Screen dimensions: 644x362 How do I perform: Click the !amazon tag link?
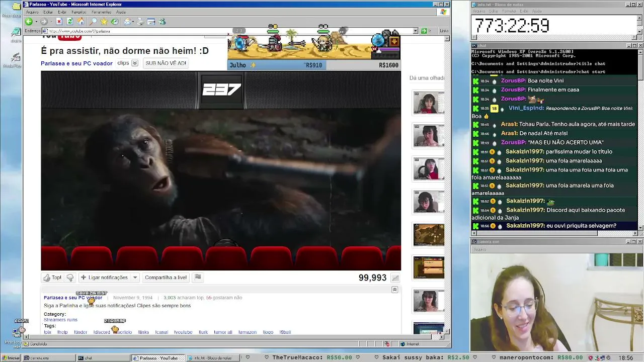pyautogui.click(x=247, y=332)
